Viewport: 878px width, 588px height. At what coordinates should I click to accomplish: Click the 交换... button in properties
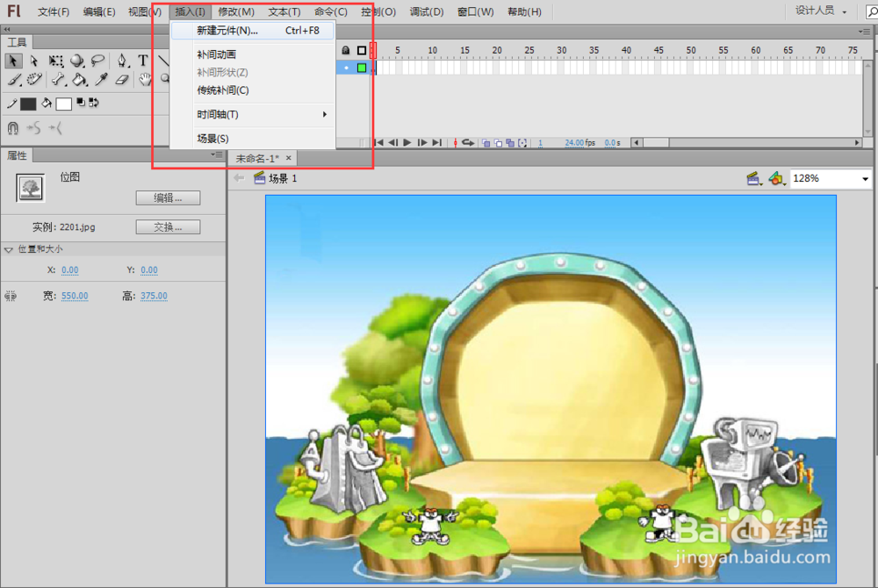tap(168, 226)
